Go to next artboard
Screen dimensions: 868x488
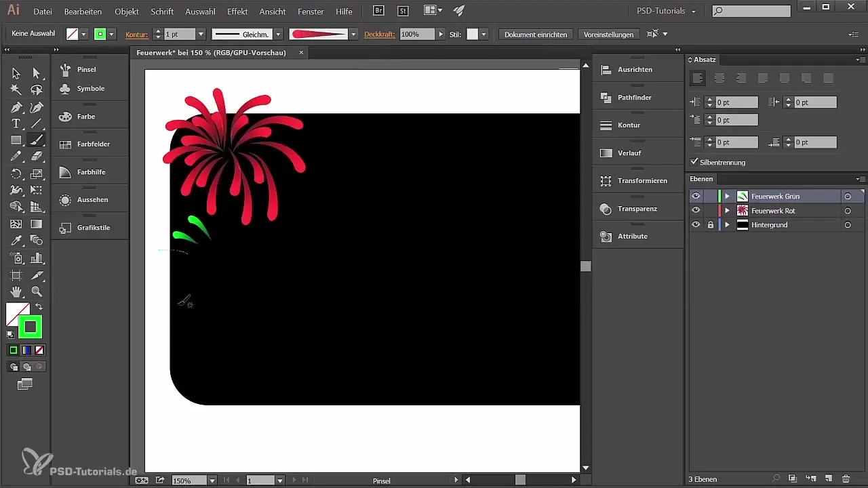point(295,481)
